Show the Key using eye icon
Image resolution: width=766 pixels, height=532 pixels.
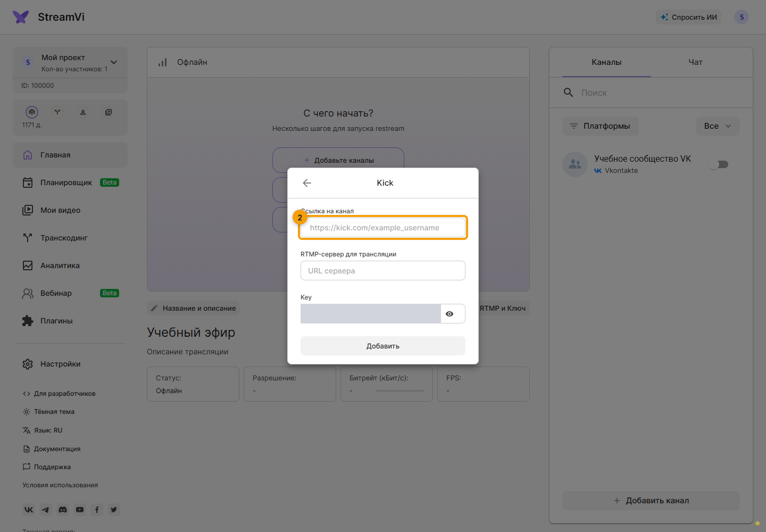[449, 314]
